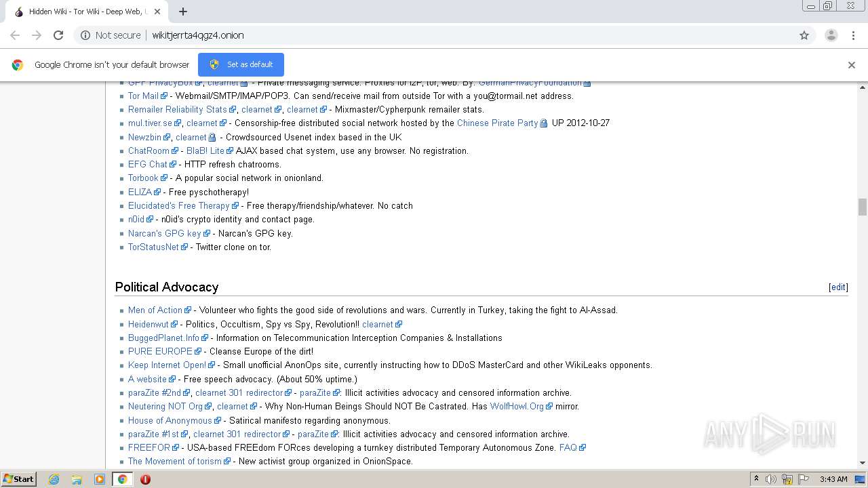Open the mul.tiver.se link
Screen dimensions: 868x488
tap(150, 123)
